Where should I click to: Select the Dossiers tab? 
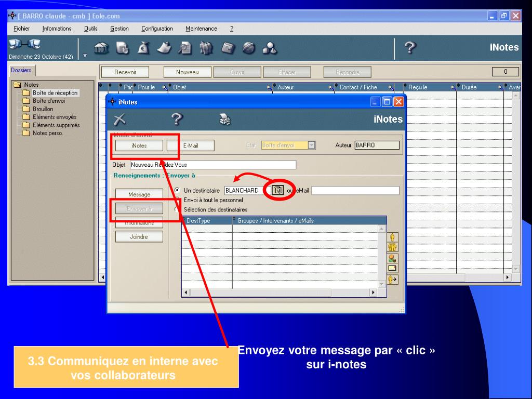(21, 70)
